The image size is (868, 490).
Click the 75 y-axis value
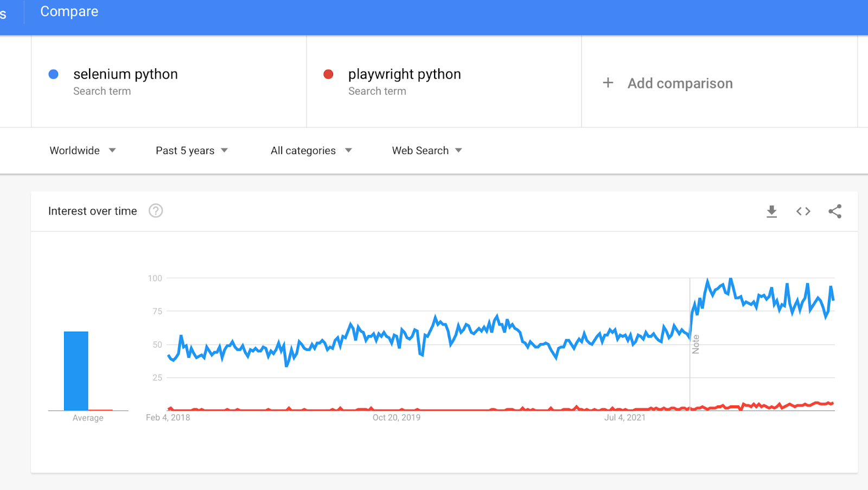157,311
